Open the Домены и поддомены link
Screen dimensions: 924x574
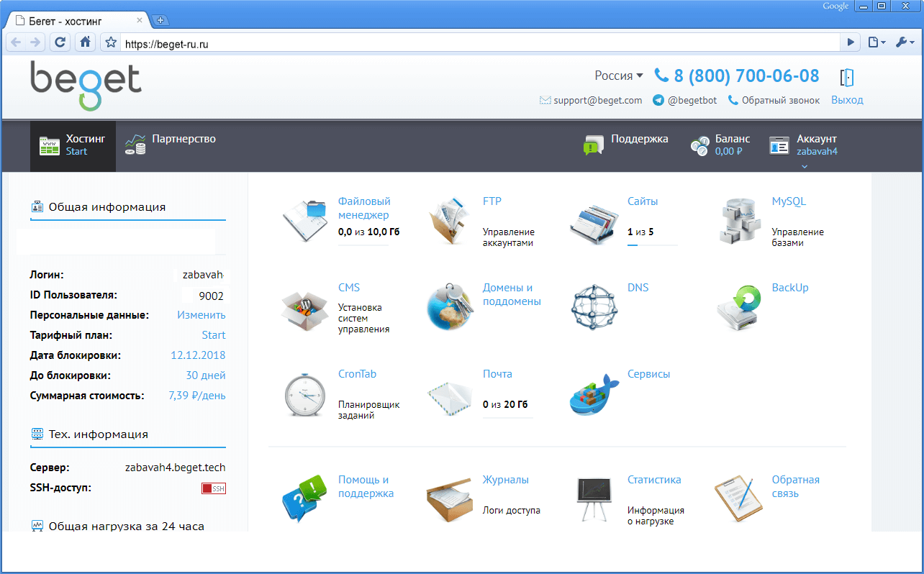click(512, 295)
